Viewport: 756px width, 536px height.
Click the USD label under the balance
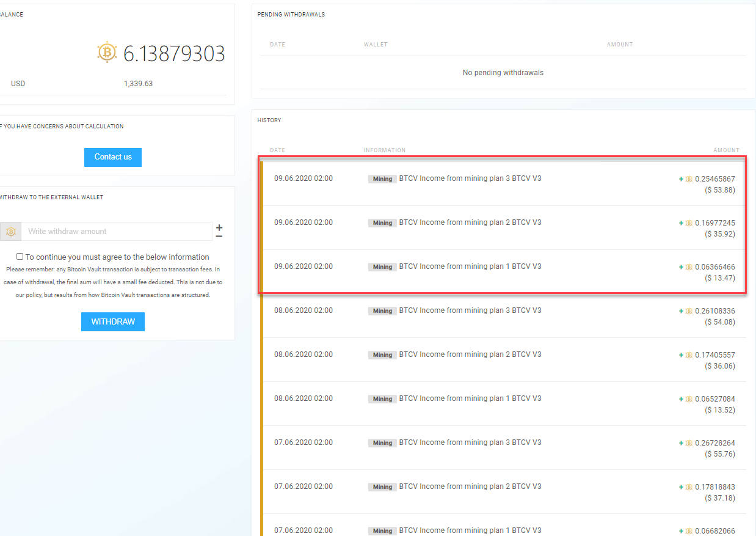[x=18, y=84]
